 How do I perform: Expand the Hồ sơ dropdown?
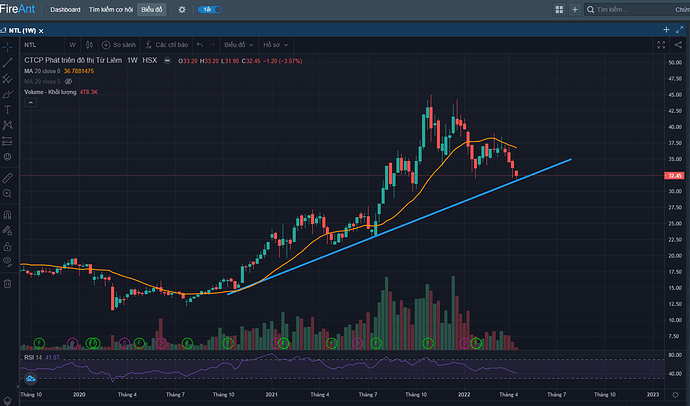pyautogui.click(x=274, y=45)
